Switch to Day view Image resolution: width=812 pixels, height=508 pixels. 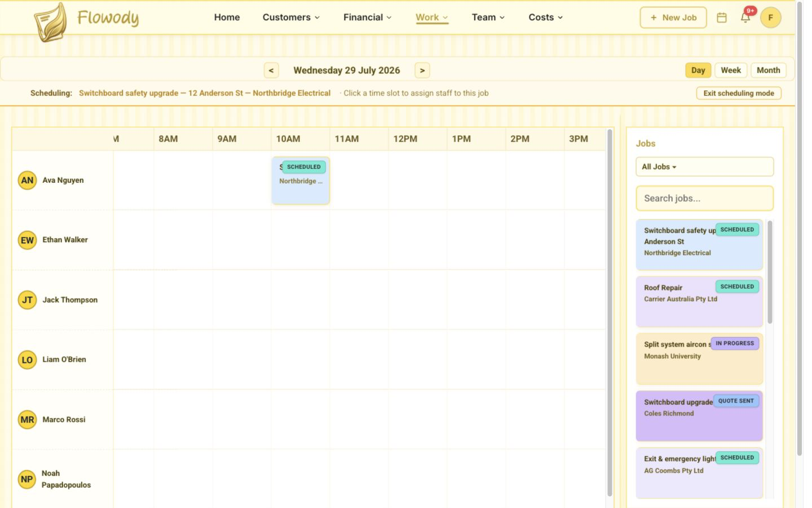click(x=698, y=71)
